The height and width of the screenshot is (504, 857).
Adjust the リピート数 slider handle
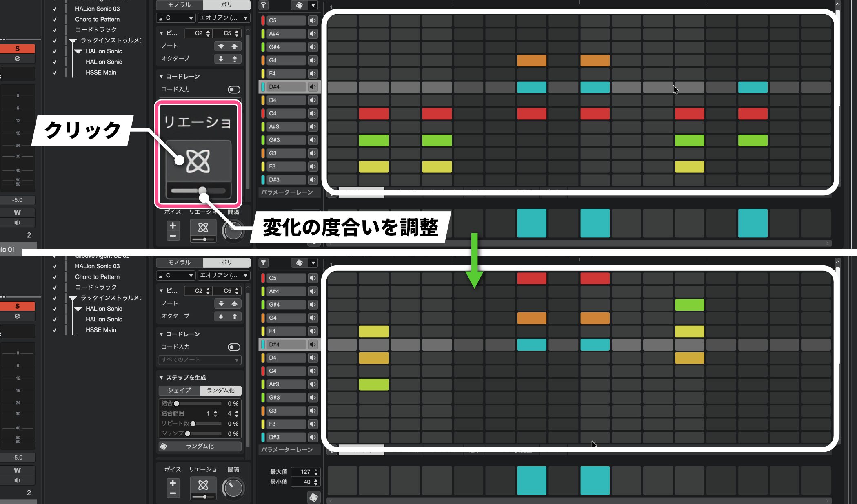193,424
